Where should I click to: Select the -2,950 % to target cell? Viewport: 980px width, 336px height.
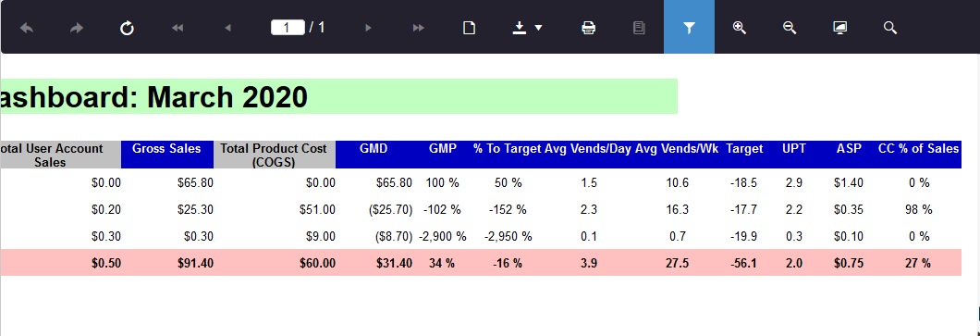click(508, 237)
